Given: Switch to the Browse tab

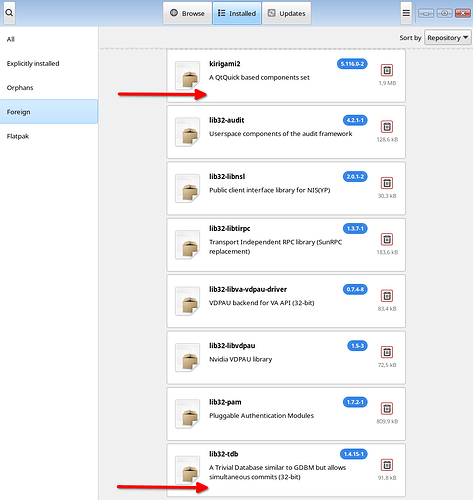Looking at the screenshot, I should 187,13.
